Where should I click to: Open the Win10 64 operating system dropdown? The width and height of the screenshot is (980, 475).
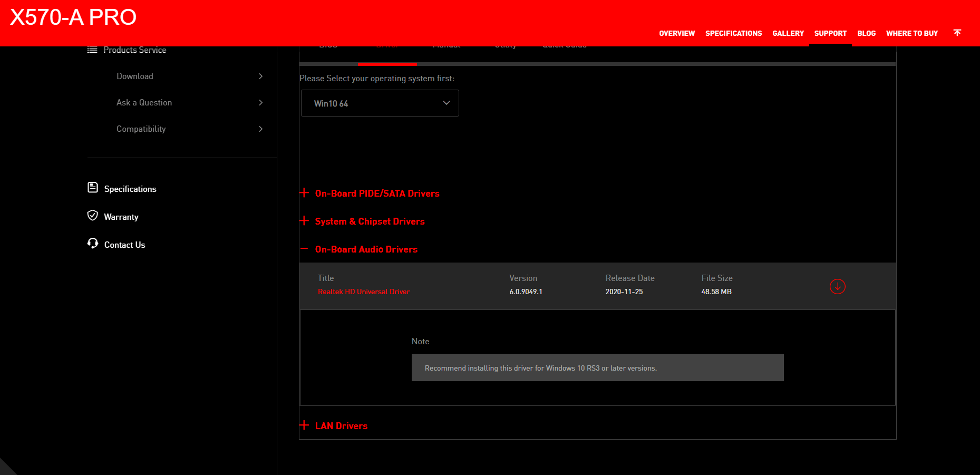point(380,103)
